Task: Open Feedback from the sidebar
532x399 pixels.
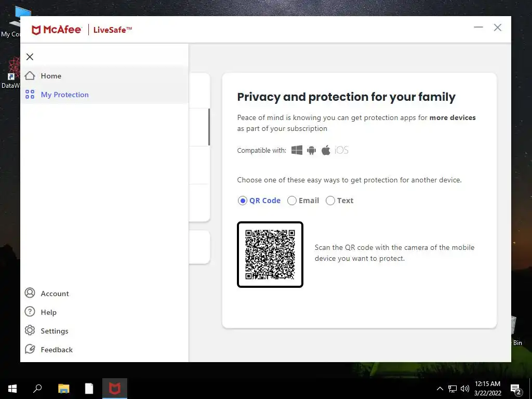Action: tap(56, 350)
